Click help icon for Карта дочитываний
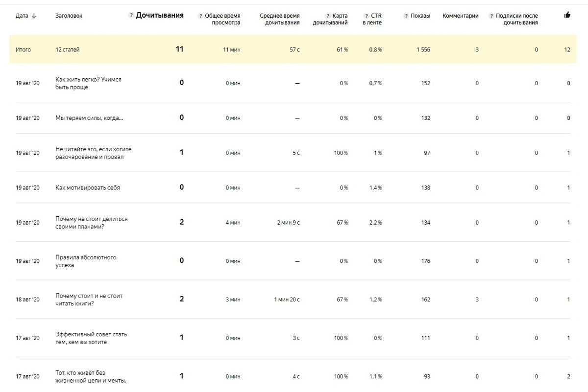 click(327, 16)
